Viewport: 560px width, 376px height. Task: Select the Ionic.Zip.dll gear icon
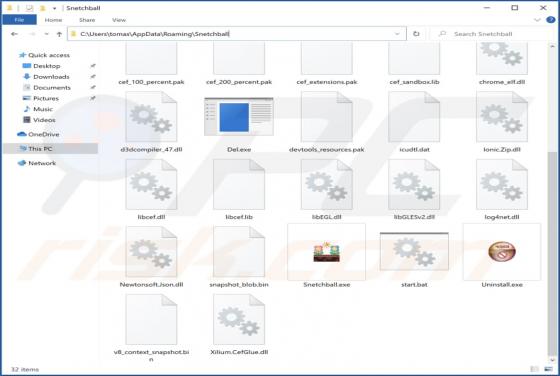point(502,117)
